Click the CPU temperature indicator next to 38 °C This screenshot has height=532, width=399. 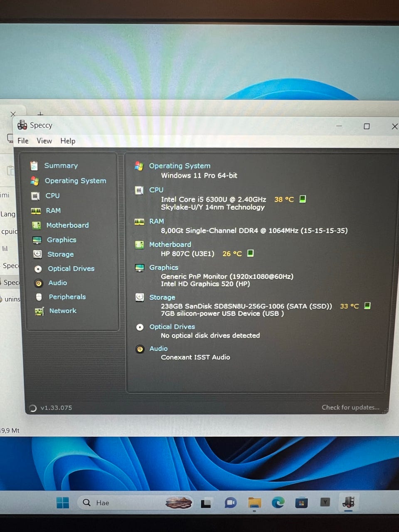303,199
